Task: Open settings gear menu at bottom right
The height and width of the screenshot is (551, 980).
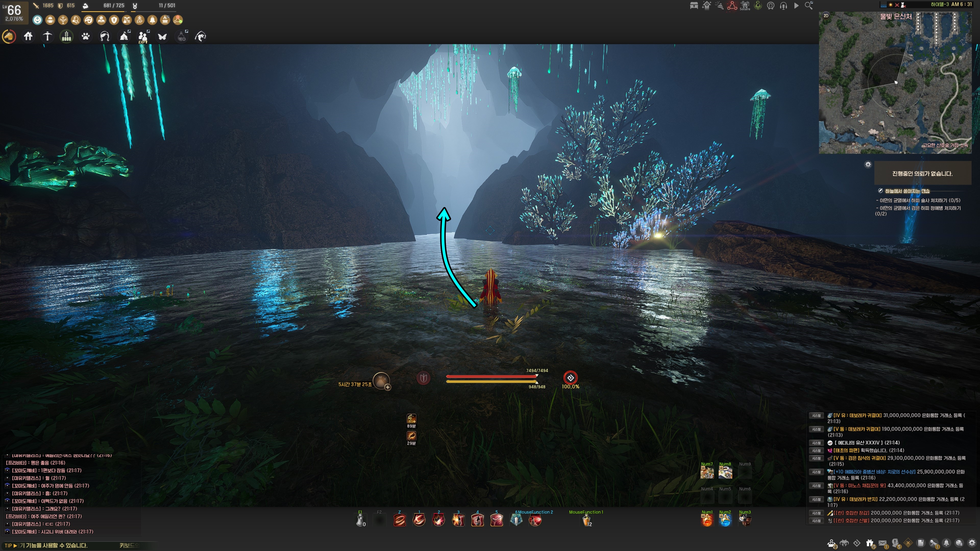Action: pos(972,543)
